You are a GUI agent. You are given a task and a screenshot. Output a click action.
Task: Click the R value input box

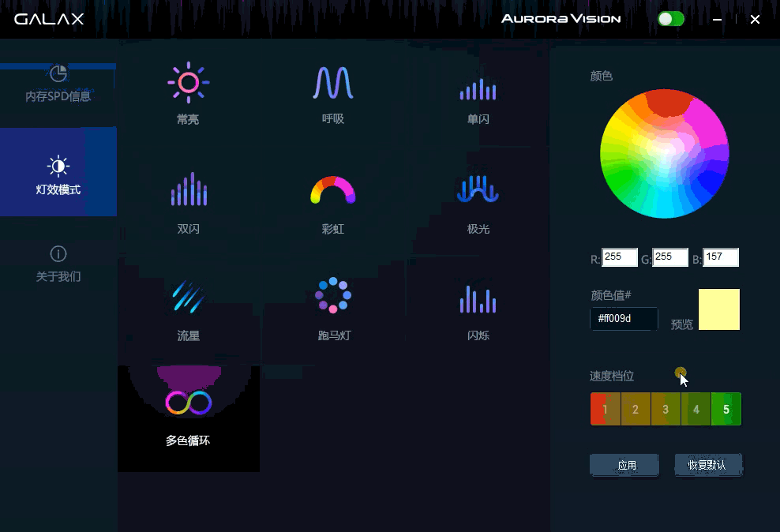tap(619, 257)
